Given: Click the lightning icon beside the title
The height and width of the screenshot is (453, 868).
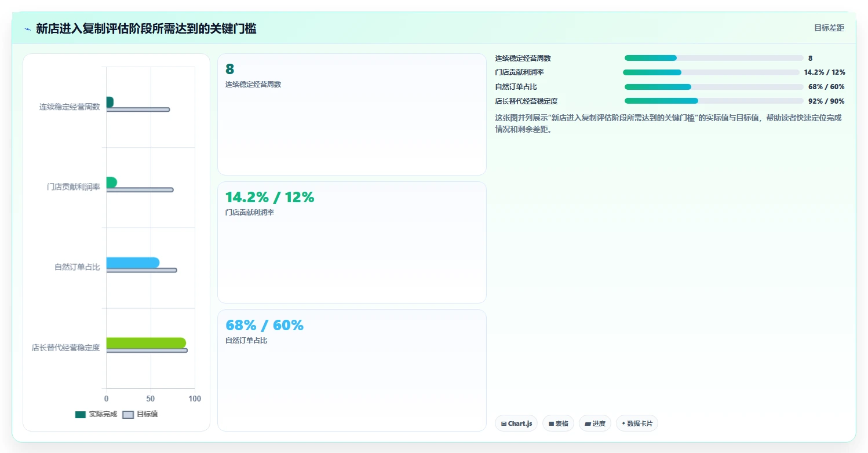Looking at the screenshot, I should coord(28,29).
